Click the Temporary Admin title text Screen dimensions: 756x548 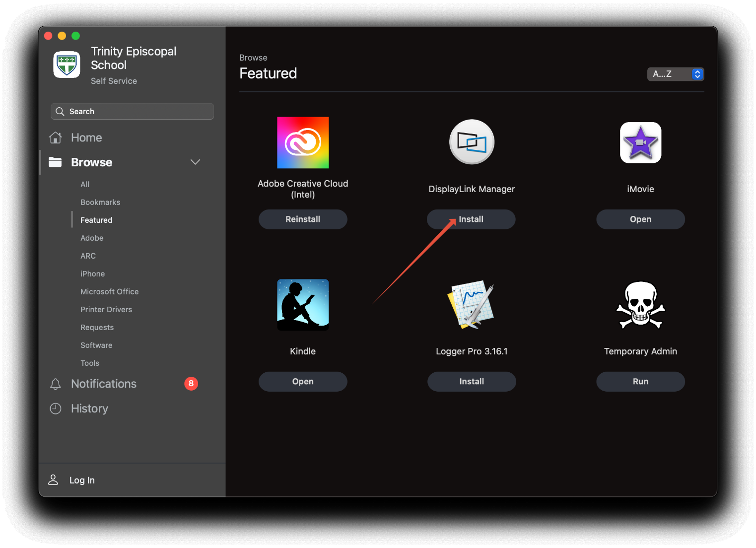(x=640, y=351)
